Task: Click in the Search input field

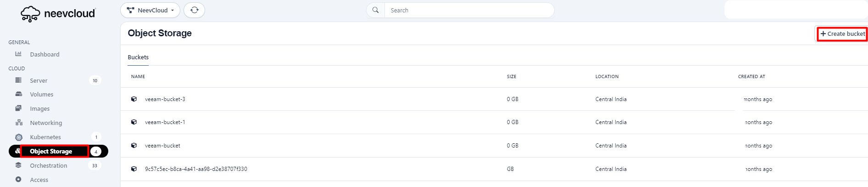Action: click(468, 10)
